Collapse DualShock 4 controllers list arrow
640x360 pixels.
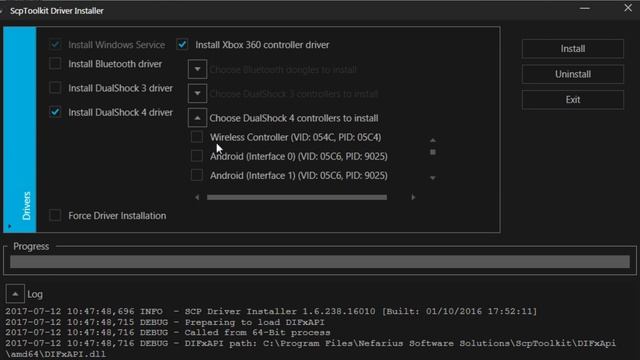(197, 118)
